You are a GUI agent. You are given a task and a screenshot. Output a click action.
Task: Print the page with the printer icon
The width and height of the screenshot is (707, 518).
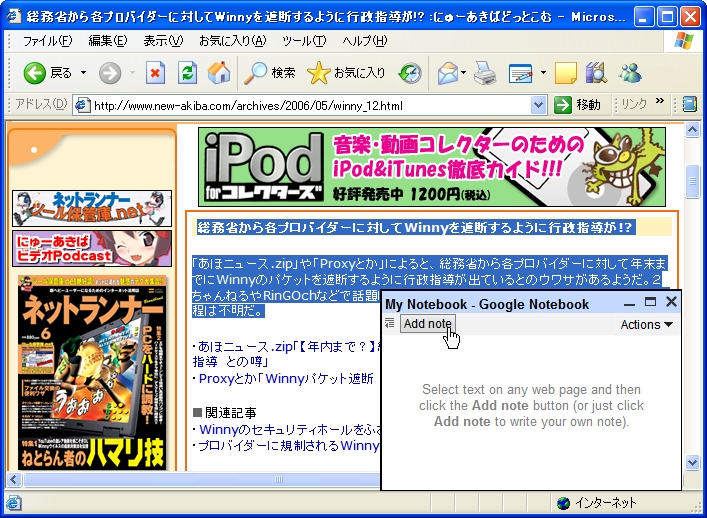pos(485,73)
